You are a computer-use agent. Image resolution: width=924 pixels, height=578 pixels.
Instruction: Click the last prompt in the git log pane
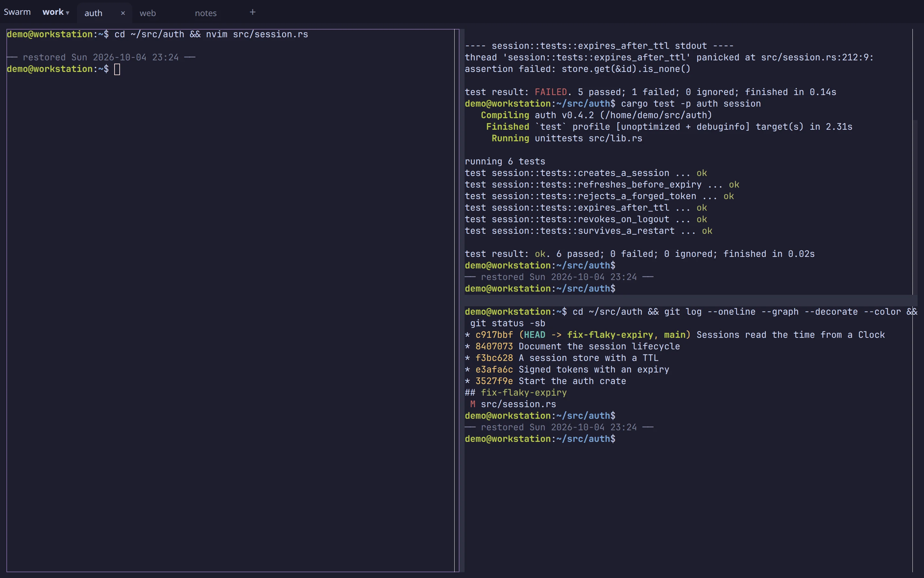[540, 439]
